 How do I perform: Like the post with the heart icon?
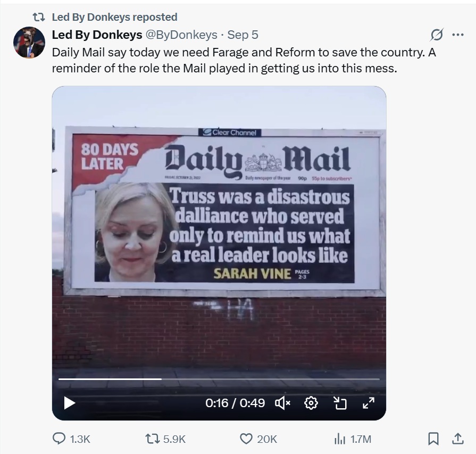[246, 439]
